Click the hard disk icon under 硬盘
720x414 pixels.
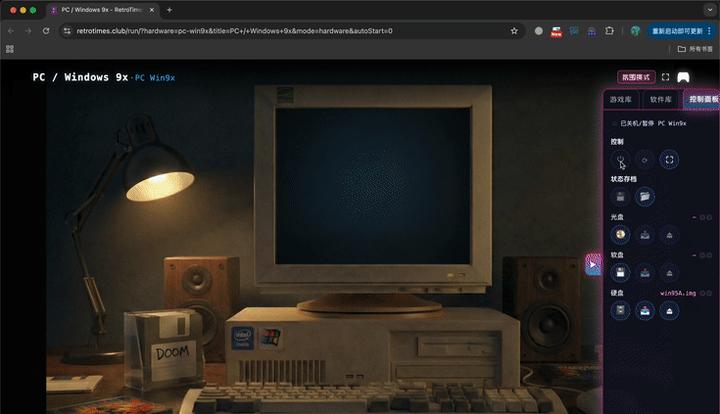point(620,310)
